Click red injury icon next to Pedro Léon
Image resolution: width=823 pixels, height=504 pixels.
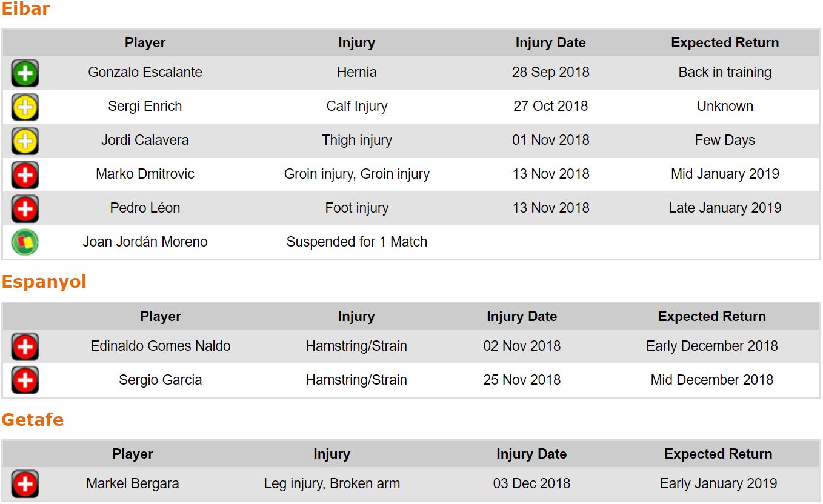[x=25, y=209]
